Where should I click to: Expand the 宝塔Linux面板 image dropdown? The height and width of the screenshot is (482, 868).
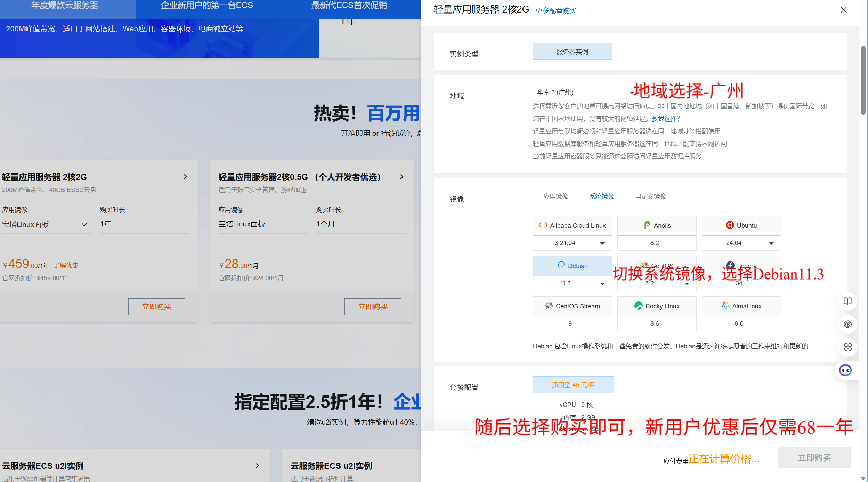45,225
